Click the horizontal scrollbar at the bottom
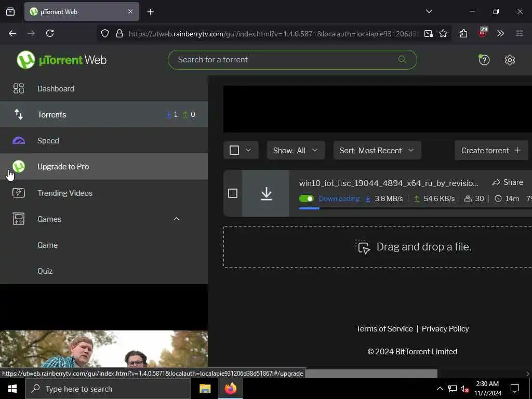This screenshot has width=532, height=399. pyautogui.click(x=371, y=374)
